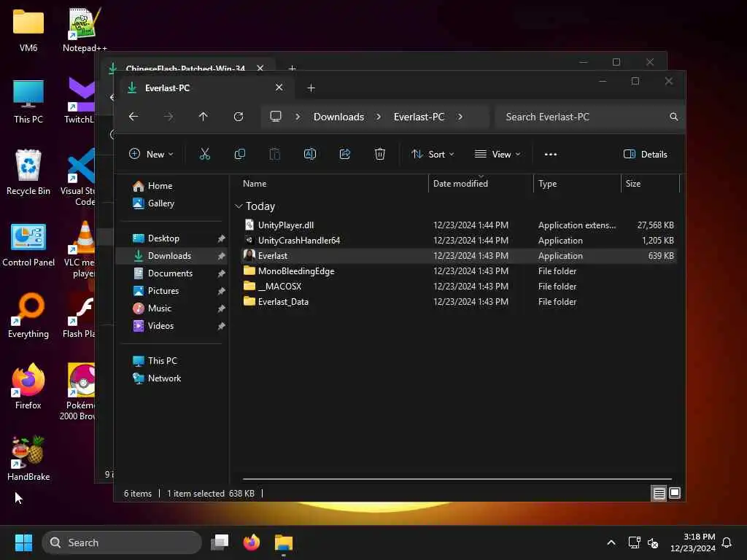Open Gallery in navigation pane
The height and width of the screenshot is (560, 747).
click(x=161, y=203)
